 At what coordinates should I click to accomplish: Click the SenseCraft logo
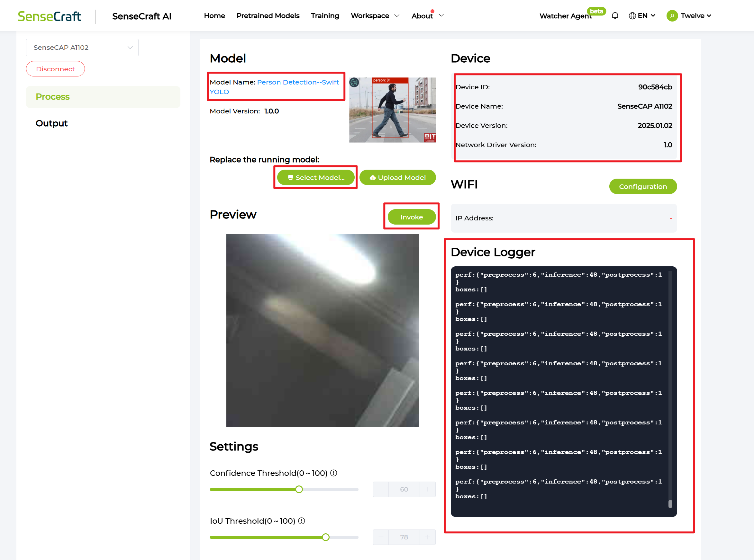(x=50, y=16)
